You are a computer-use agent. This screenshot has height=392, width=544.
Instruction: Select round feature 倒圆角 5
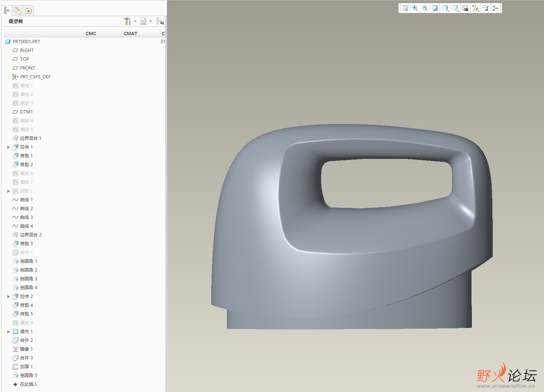(x=29, y=376)
